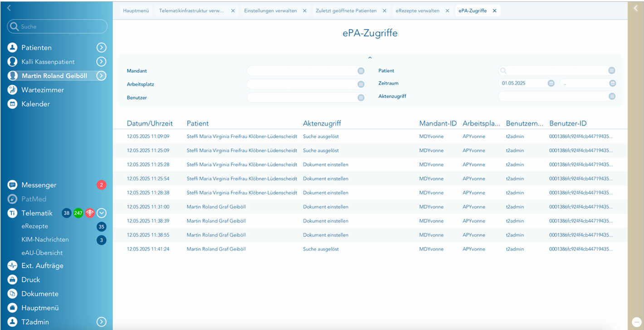Screen dimensions: 644x330
Task: Collapse the Telematik submenu chevron
Action: [102, 213]
